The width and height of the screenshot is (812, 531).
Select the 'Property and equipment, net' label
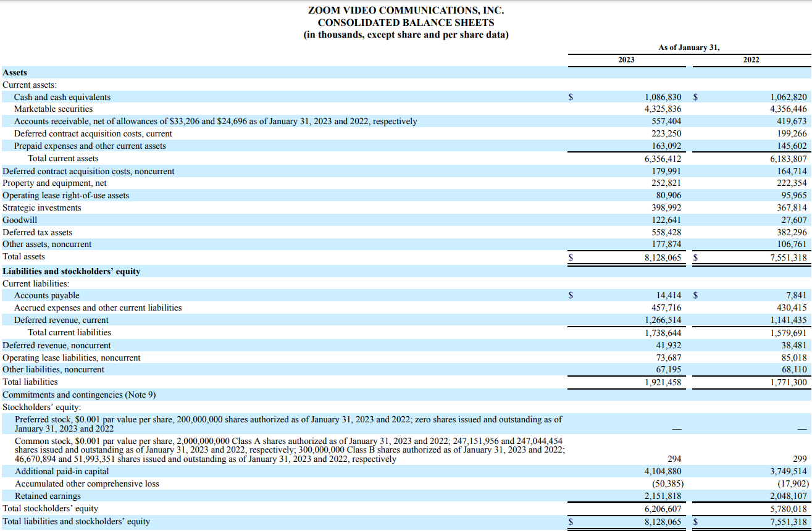point(54,183)
